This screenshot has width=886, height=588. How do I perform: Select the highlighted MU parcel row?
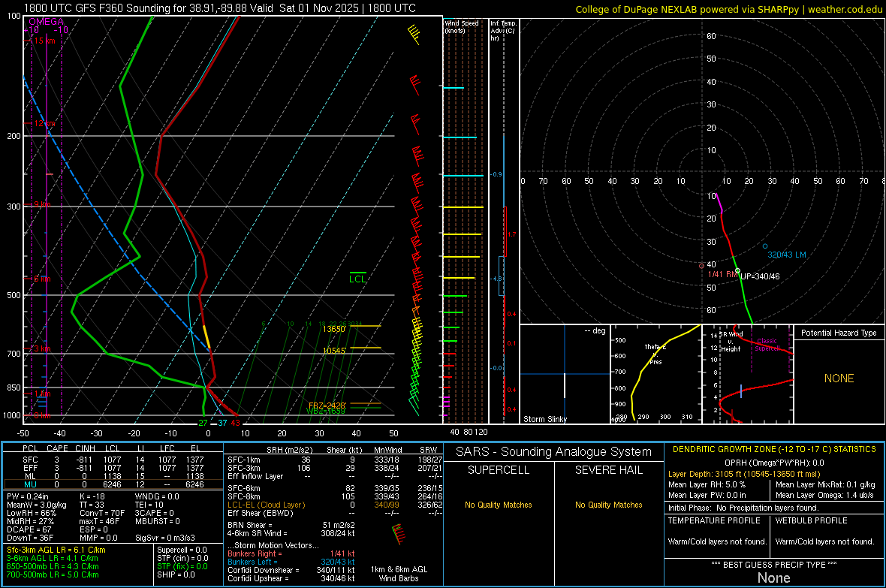tap(113, 484)
